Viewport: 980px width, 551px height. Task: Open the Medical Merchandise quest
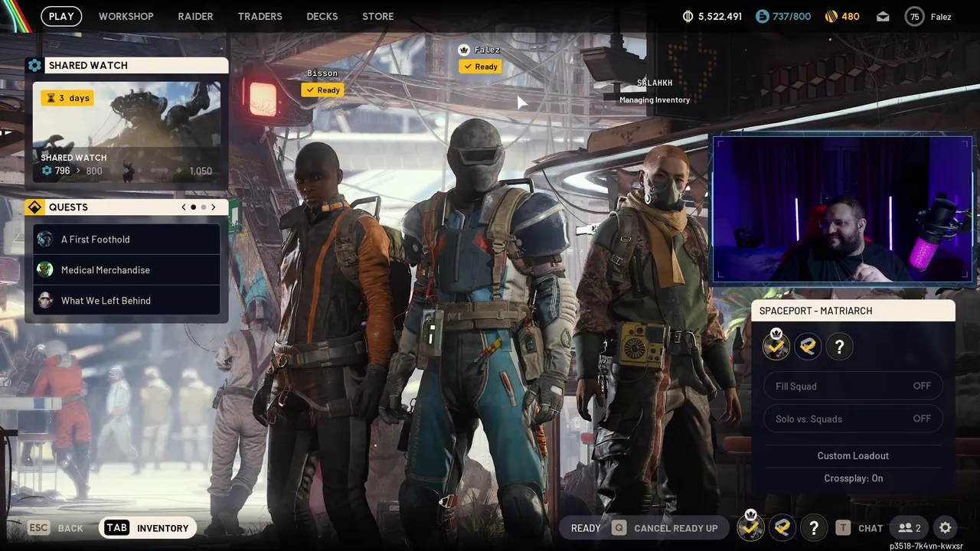click(127, 269)
